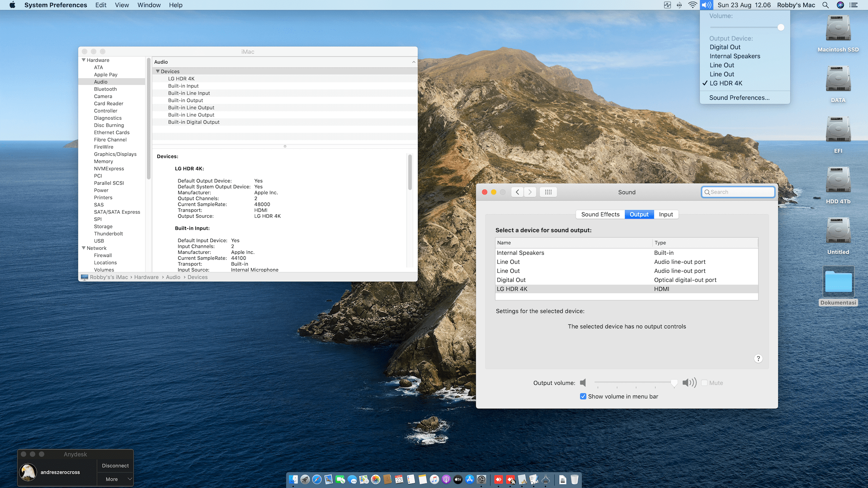
Task: Click the Search field in Sound window
Action: pyautogui.click(x=738, y=192)
